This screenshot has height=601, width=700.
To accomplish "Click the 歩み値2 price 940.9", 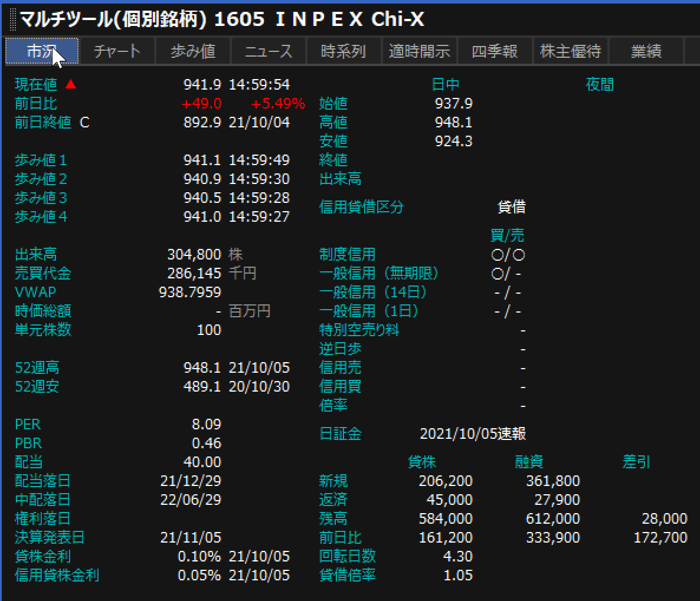I will point(202,179).
